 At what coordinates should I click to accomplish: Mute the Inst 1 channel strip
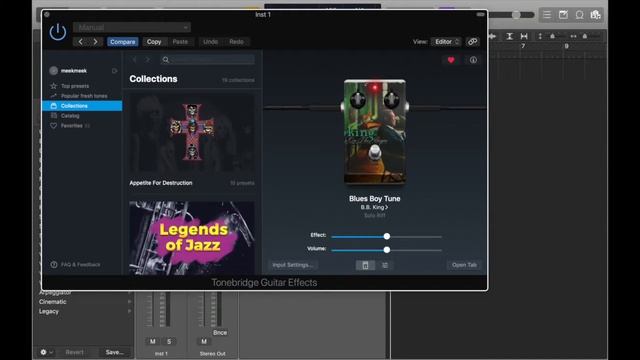point(153,341)
